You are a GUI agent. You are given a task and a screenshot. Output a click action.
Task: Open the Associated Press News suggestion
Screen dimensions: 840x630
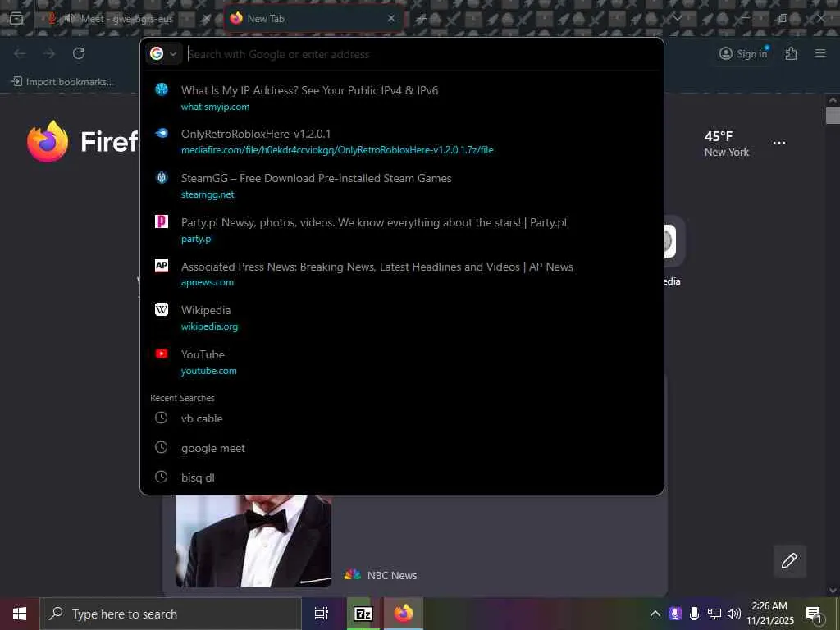(x=402, y=274)
